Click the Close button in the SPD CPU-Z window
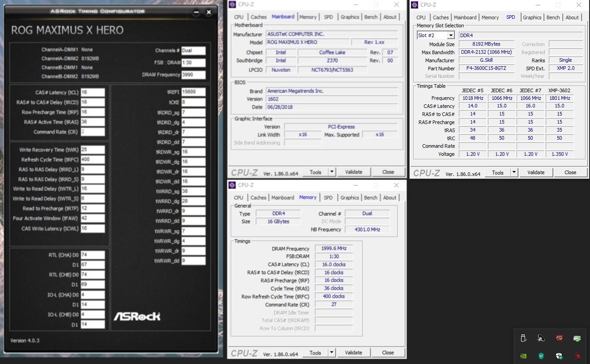The height and width of the screenshot is (364, 590). 570,172
